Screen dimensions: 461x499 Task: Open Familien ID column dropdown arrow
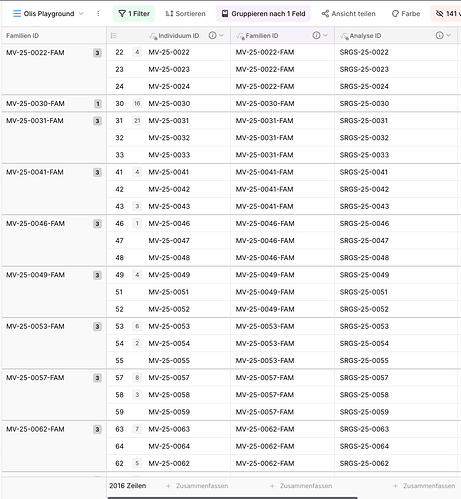point(326,36)
